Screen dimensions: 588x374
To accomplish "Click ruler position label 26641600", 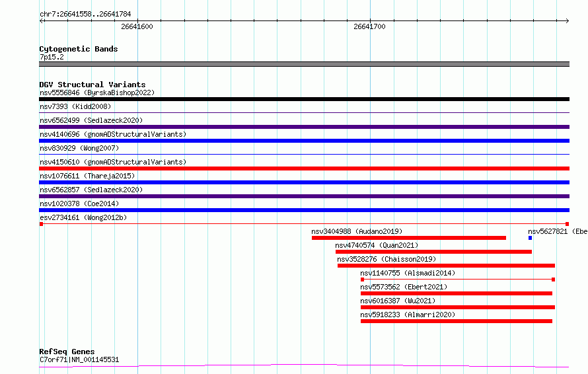I will 137,26.
